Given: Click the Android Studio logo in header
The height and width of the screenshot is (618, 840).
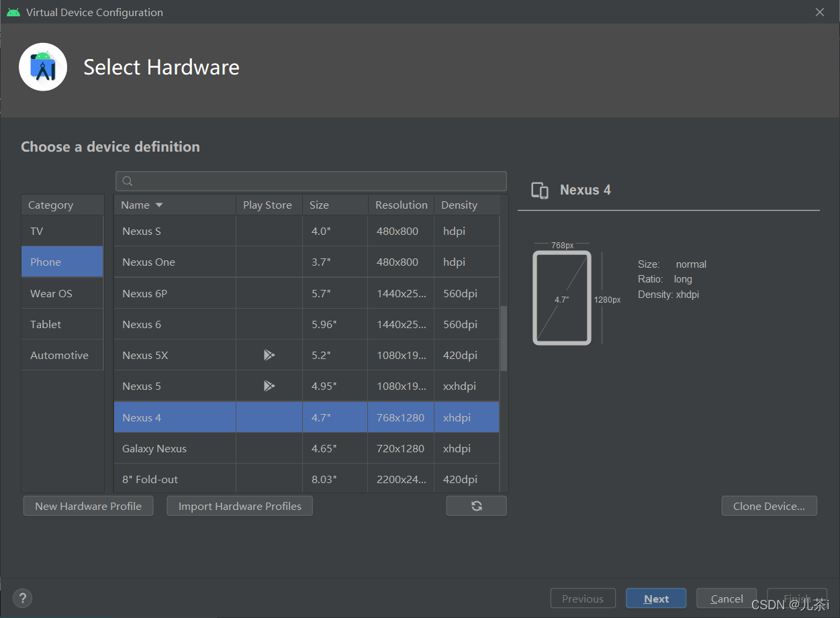Looking at the screenshot, I should (x=43, y=67).
